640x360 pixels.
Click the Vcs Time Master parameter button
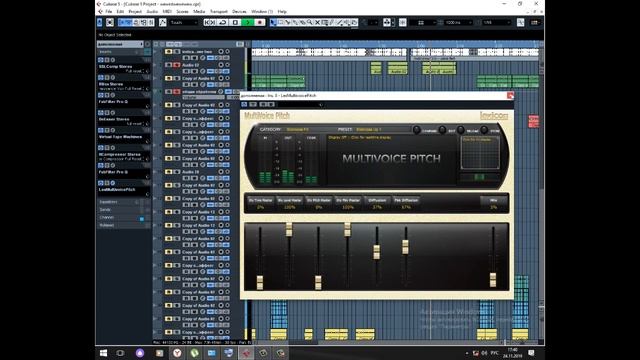[x=260, y=200]
